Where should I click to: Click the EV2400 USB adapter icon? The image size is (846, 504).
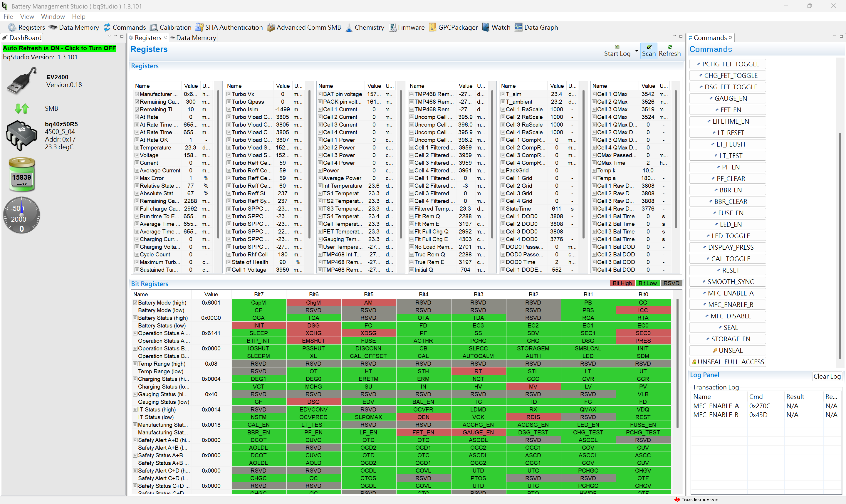pos(22,80)
